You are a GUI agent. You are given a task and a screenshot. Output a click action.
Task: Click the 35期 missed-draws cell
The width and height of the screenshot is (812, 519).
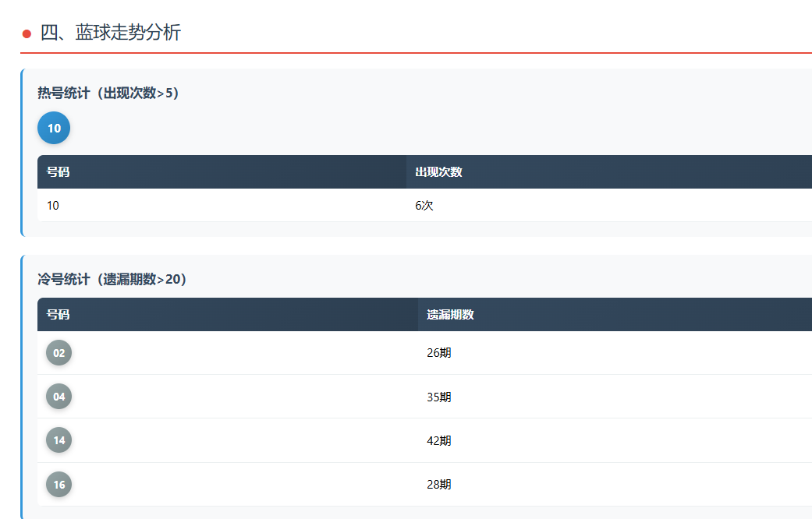click(x=438, y=397)
